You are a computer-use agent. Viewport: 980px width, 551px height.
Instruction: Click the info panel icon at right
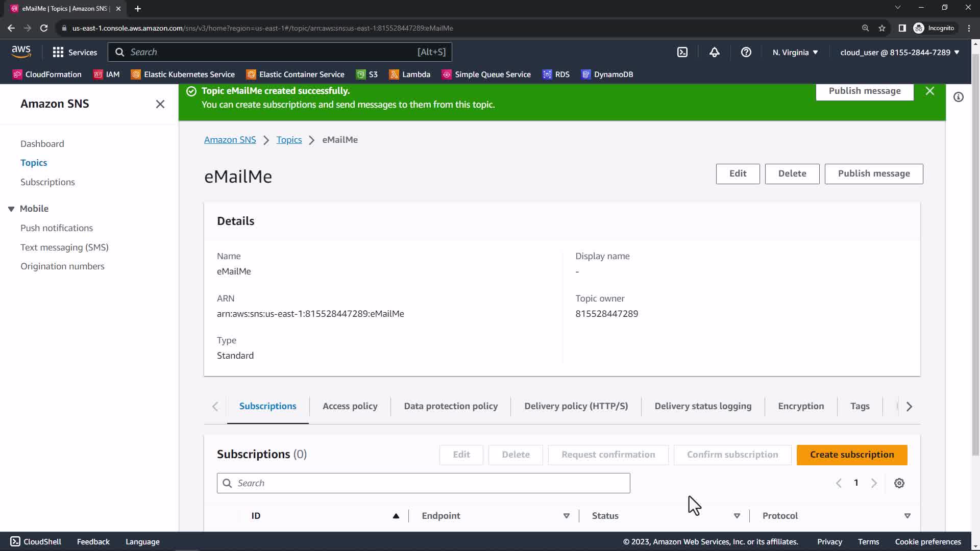coord(958,97)
